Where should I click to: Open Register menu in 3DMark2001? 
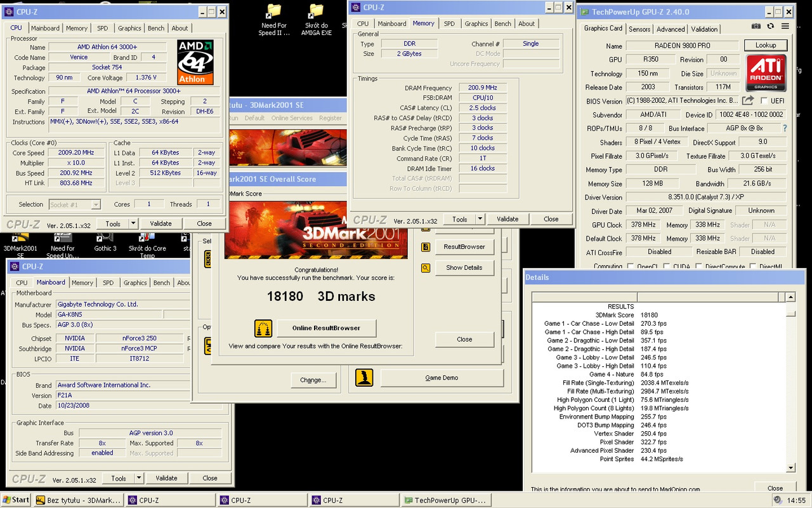(331, 118)
